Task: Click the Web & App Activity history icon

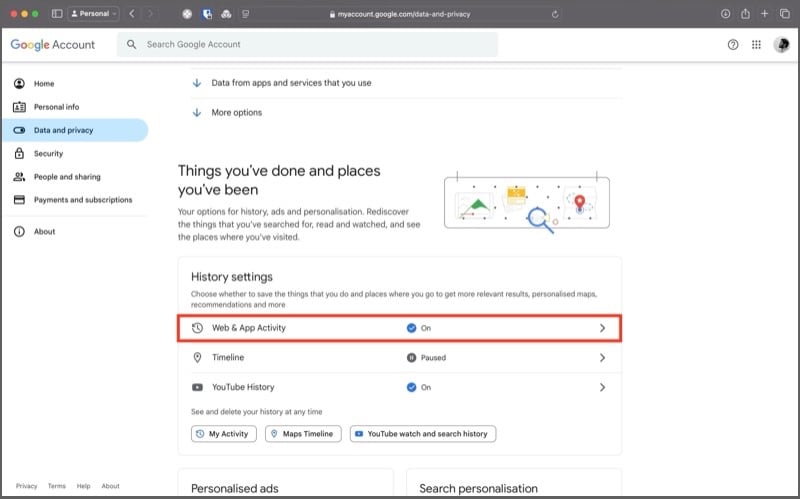Action: coord(197,328)
